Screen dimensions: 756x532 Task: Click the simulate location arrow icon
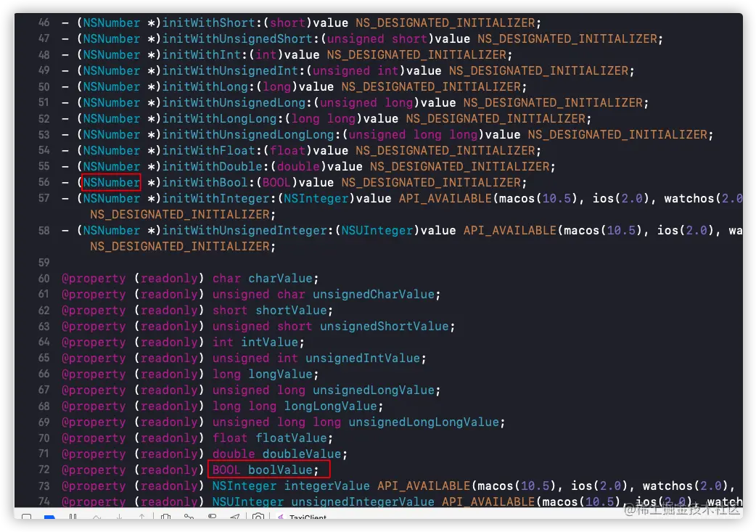click(235, 517)
